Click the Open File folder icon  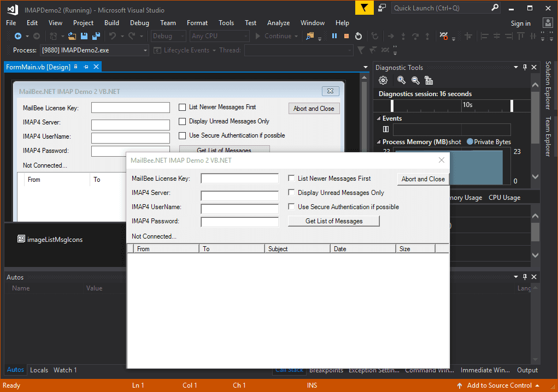pos(72,36)
